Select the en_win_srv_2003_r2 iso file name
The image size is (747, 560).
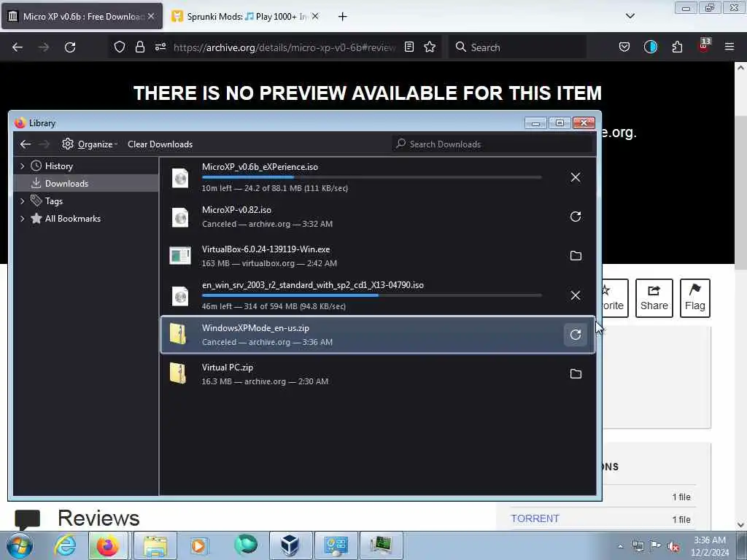pos(312,285)
